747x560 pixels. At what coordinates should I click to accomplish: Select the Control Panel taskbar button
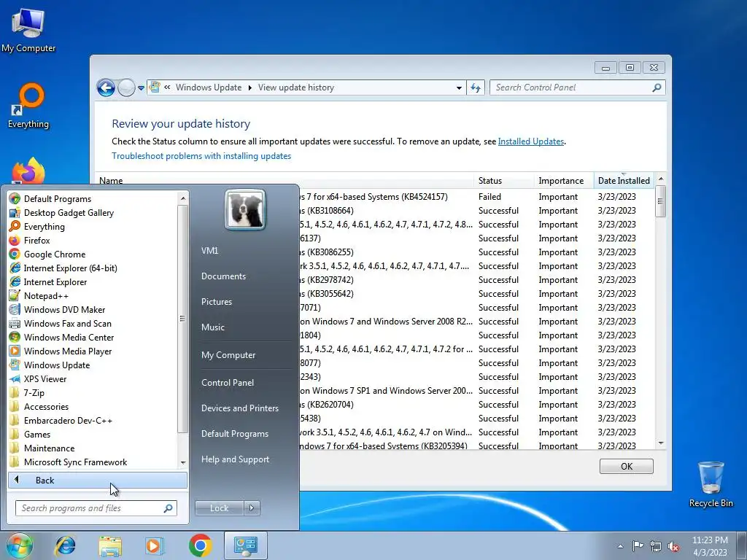tap(245, 545)
